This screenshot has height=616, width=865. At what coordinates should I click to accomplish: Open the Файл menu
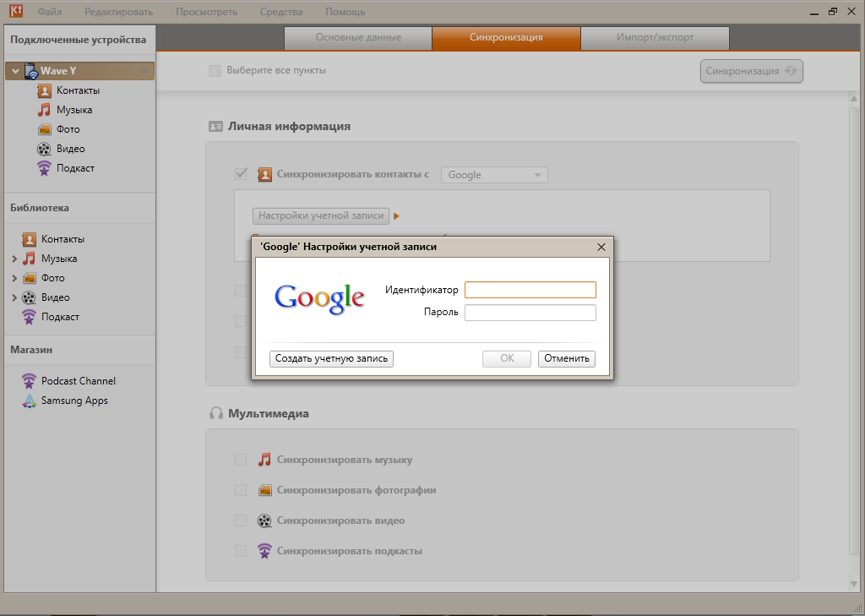(x=50, y=12)
